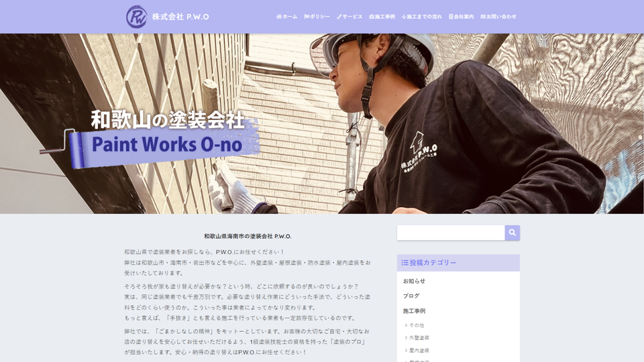Screen dimensions: 644x362
Task: Open the お問い合わせ contact menu item
Action: point(501,17)
